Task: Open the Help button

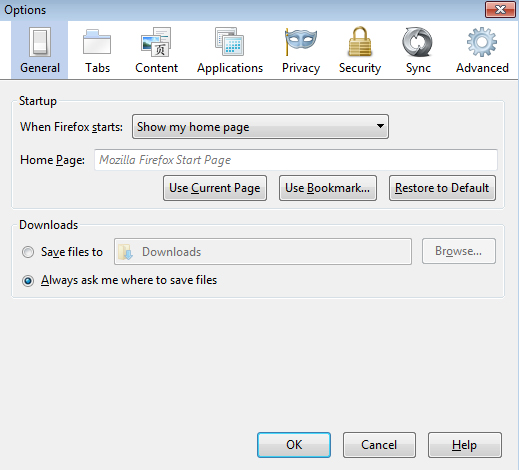Action: [x=465, y=445]
